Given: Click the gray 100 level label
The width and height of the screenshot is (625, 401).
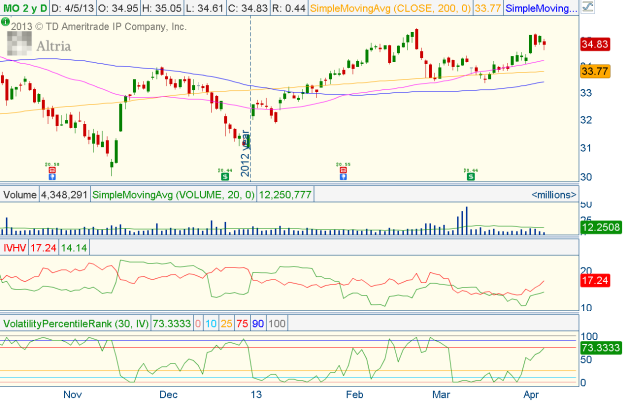Looking at the screenshot, I should coord(277,323).
